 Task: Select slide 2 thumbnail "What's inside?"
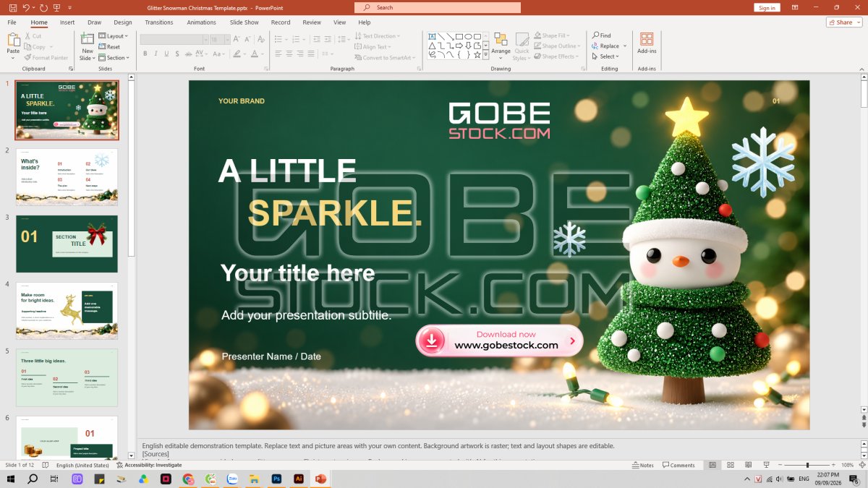[x=67, y=177]
